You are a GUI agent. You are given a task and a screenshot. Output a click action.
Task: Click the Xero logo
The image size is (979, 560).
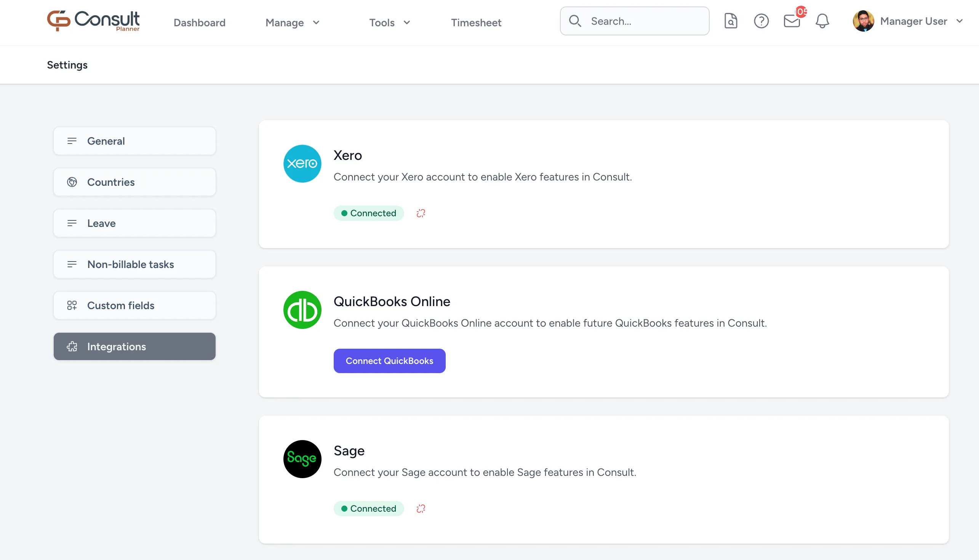pos(302,163)
